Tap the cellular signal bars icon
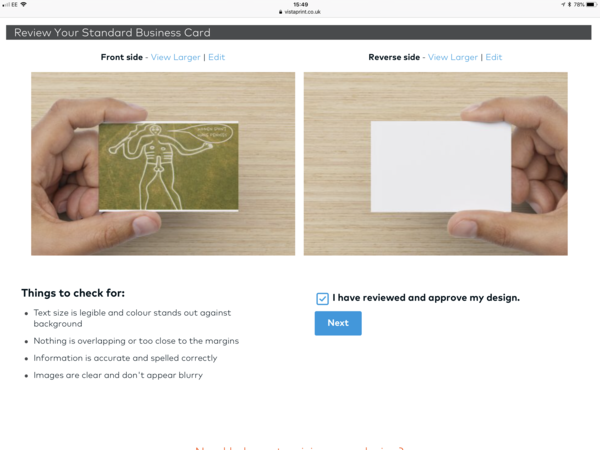 coord(6,5)
